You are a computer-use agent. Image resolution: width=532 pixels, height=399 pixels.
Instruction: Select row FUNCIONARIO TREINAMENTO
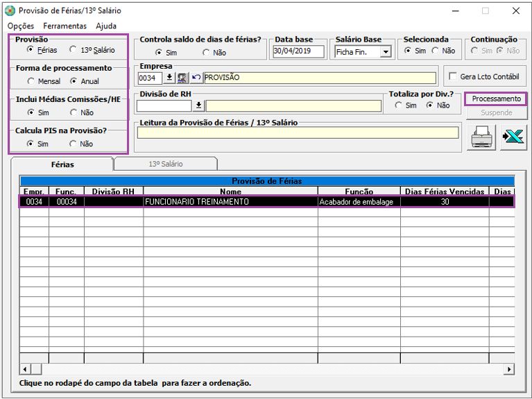click(x=266, y=202)
